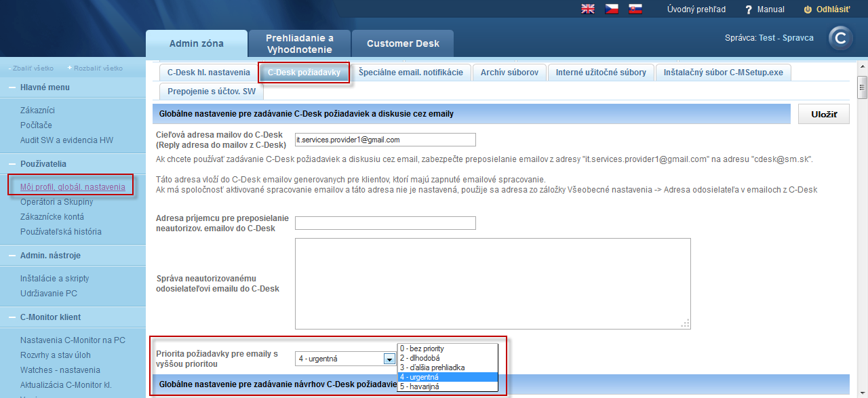Open Počítače in sidebar
This screenshot has width=868, height=398.
coord(36,125)
